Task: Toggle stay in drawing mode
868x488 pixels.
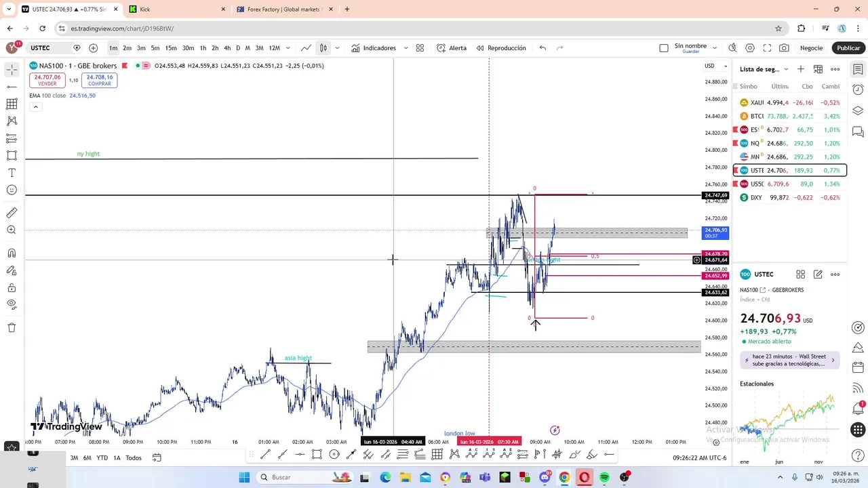Action: [x=12, y=270]
